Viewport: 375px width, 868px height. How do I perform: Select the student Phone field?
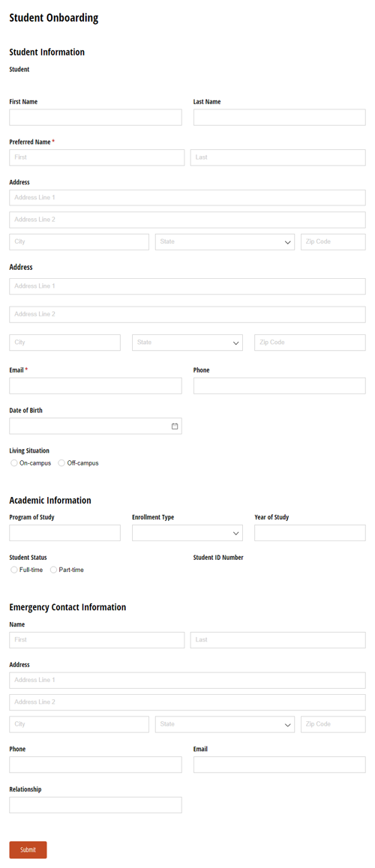[x=279, y=386]
